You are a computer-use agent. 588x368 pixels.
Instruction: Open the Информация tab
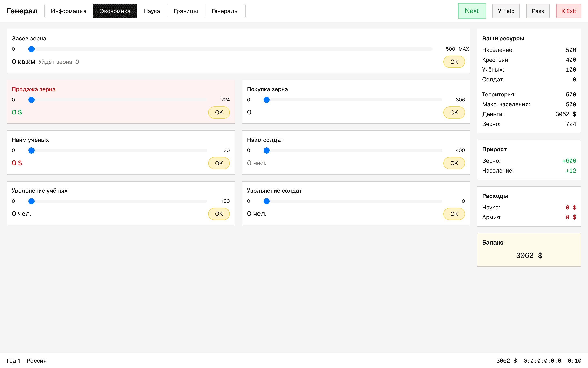coord(69,11)
